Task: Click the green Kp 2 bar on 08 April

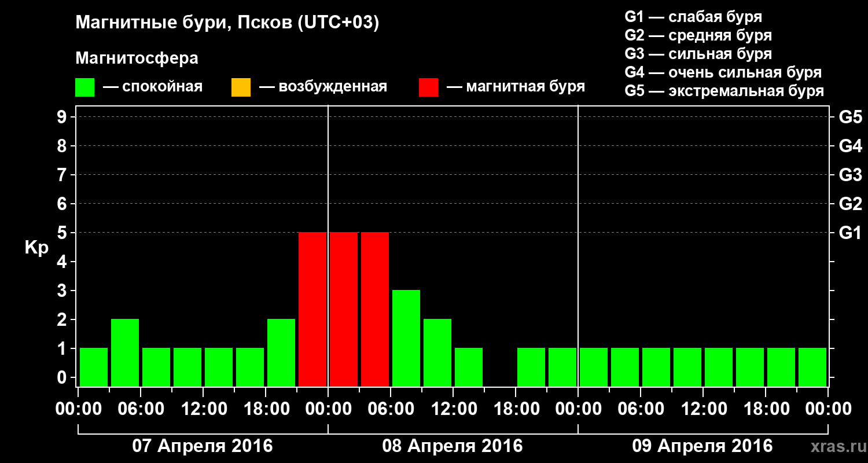Action: (x=437, y=352)
